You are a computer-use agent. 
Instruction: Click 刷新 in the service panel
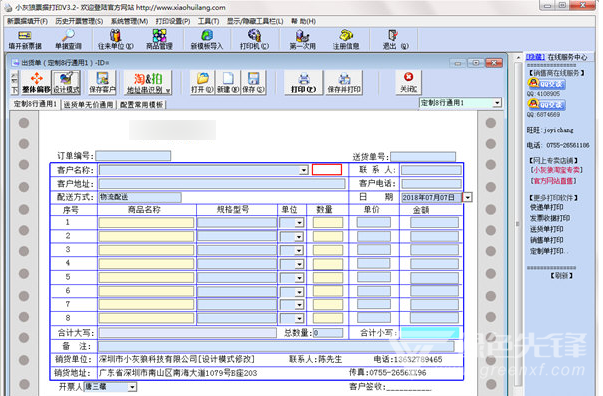(x=561, y=276)
